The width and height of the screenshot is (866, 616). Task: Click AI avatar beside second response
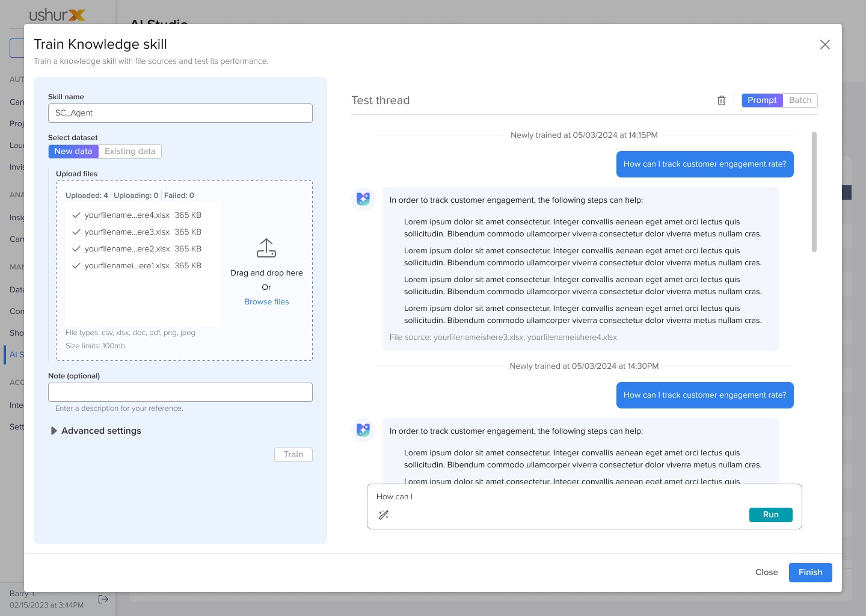(363, 430)
